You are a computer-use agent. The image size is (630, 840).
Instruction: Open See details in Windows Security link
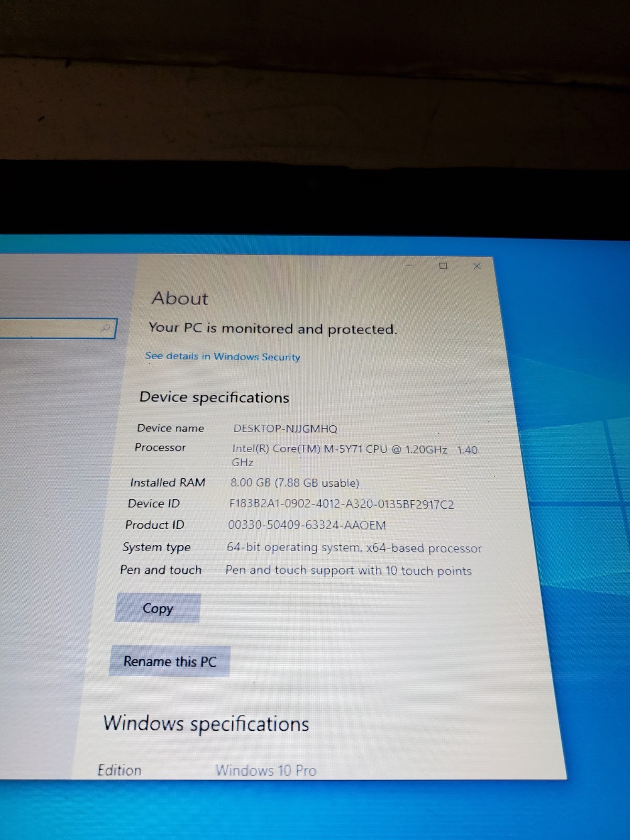[223, 356]
